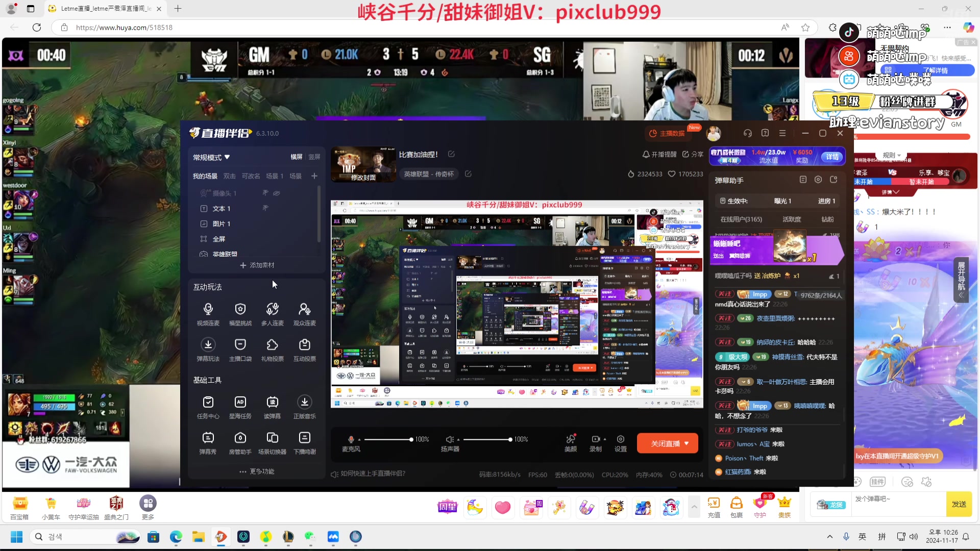Show hidden icons in system tray
This screenshot has width=980, height=551.
tap(830, 537)
